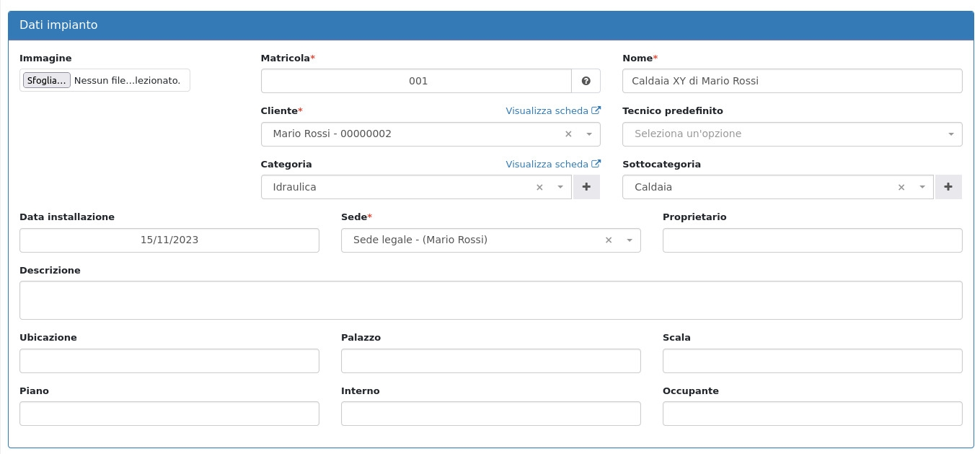Open Visualizza scheda link for Cliente
Image resolution: width=980 pixels, height=454 pixels.
(x=552, y=111)
